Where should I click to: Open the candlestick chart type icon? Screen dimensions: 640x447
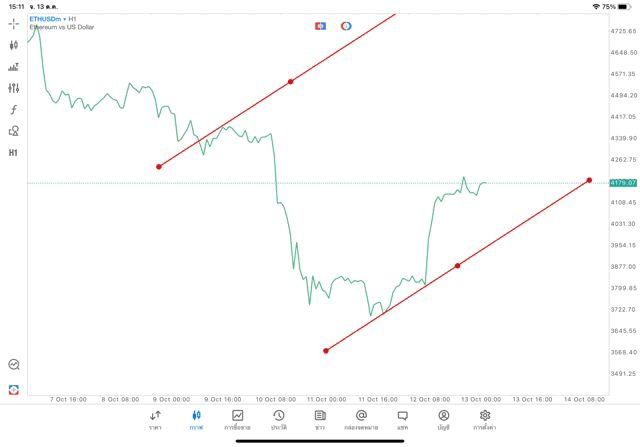(14, 45)
